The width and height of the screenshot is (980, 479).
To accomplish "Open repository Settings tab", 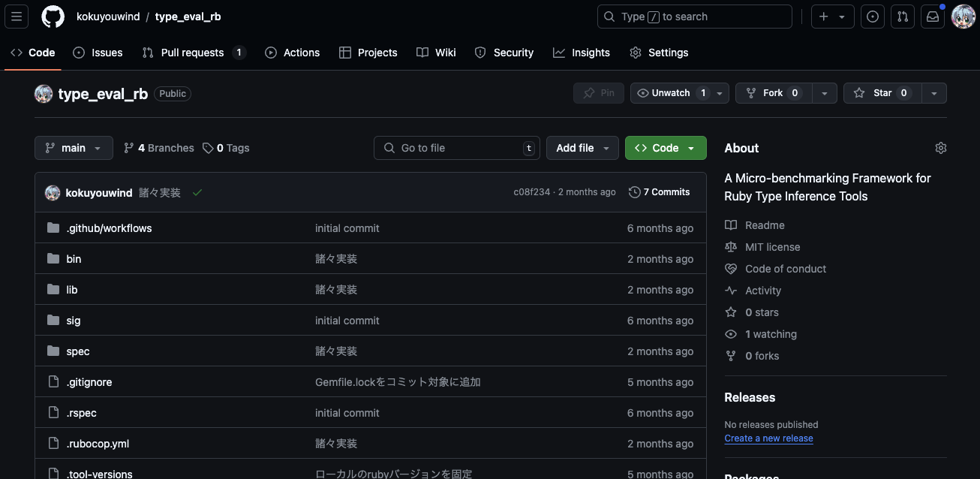I will click(x=659, y=53).
